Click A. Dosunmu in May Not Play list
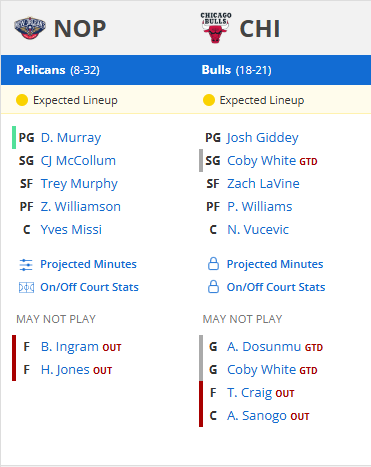The height and width of the screenshot is (467, 371). tap(265, 347)
